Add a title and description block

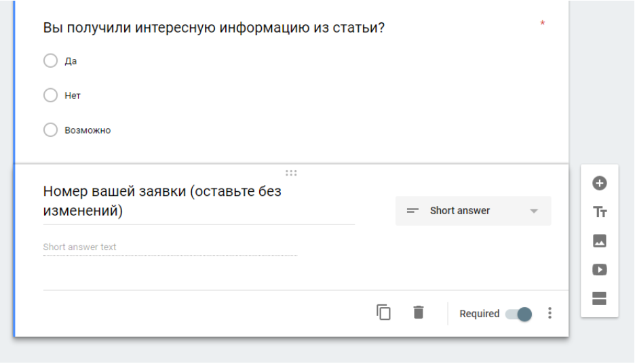599,212
